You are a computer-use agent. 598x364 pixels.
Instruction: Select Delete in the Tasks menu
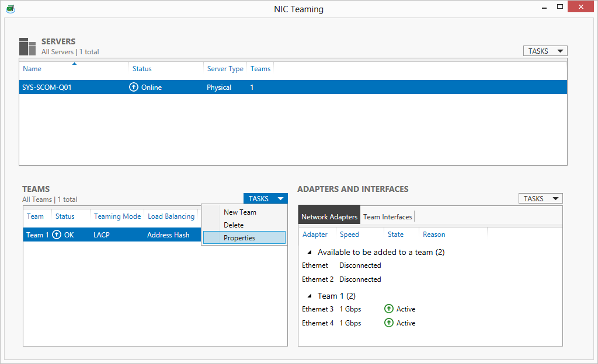click(x=234, y=225)
